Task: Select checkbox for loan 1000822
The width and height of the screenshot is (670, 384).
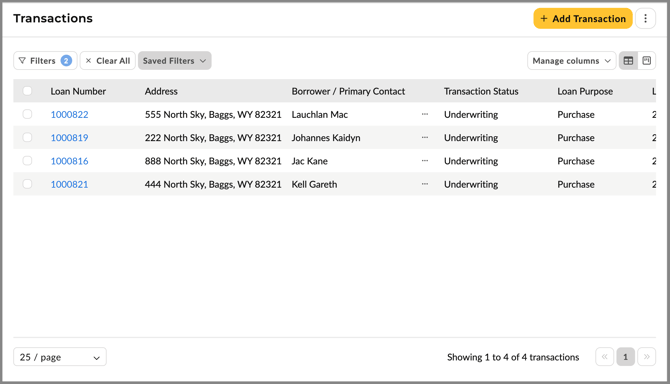Action: 27,114
